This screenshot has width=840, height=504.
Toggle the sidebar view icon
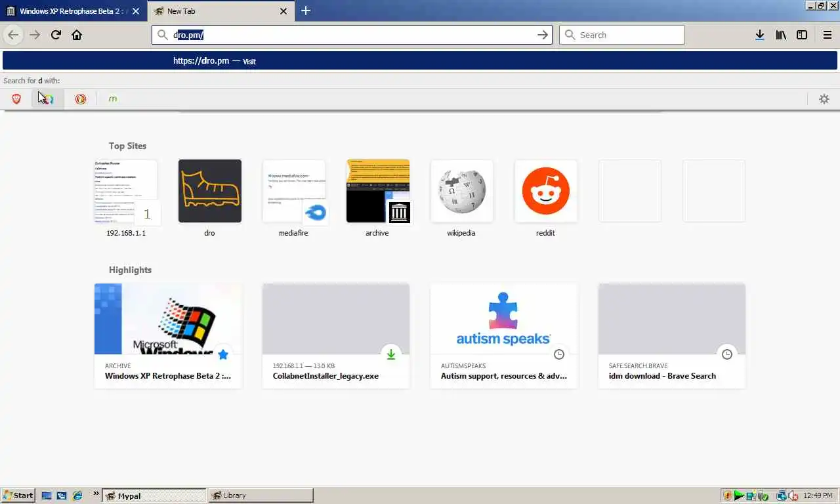[802, 35]
